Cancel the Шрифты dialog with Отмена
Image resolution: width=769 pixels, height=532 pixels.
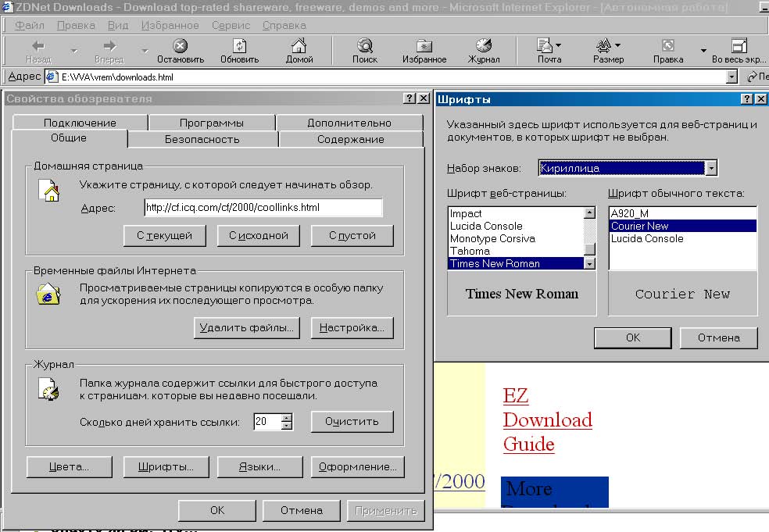point(718,337)
